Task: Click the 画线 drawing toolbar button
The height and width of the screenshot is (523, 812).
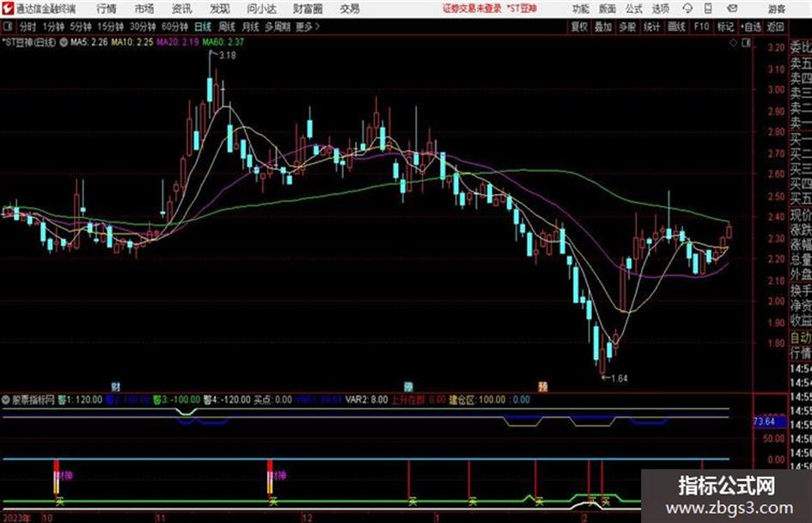Action: point(676,27)
